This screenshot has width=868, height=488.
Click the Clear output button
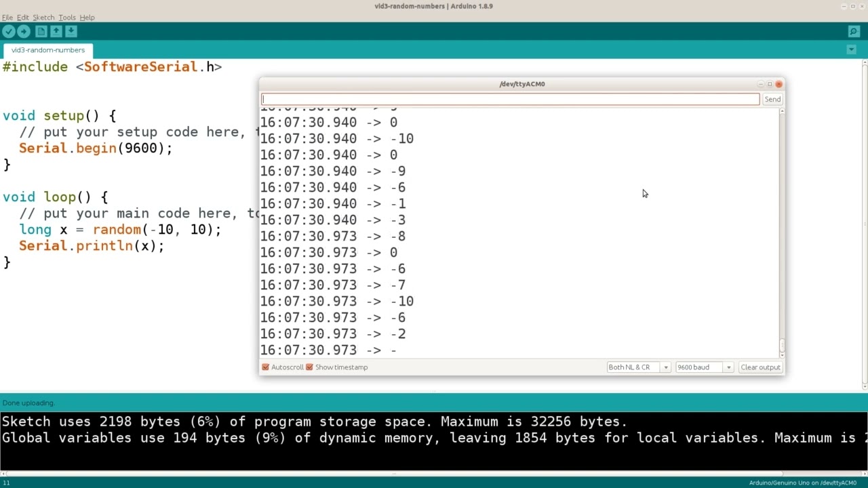click(x=760, y=367)
